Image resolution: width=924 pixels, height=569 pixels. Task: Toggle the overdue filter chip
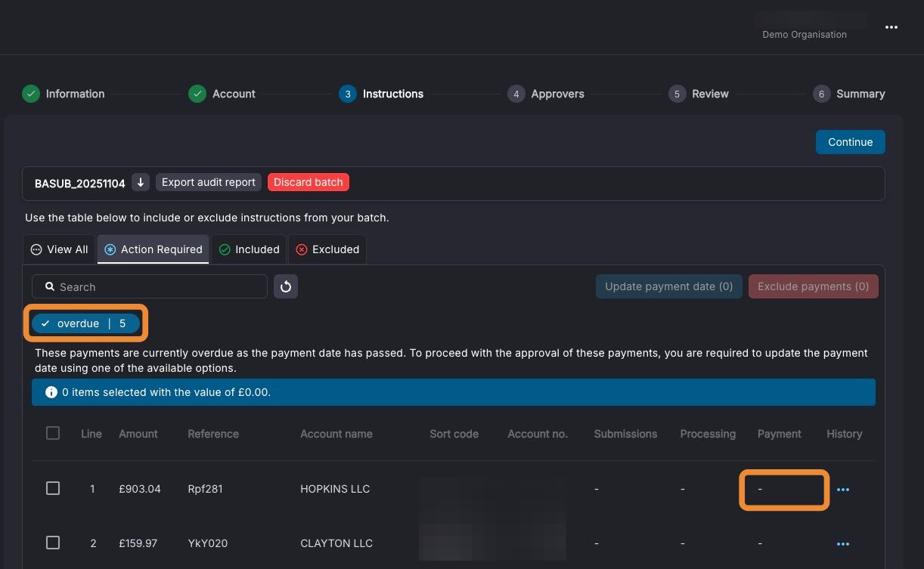[86, 323]
